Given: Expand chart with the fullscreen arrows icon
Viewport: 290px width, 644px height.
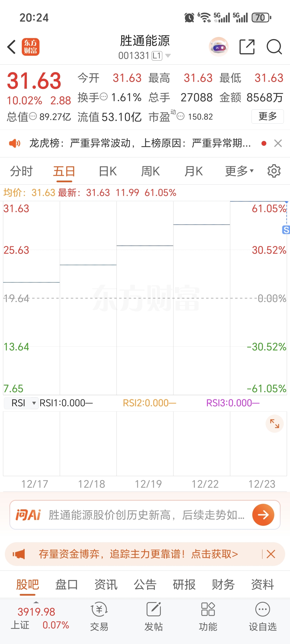Looking at the screenshot, I should tap(275, 424).
